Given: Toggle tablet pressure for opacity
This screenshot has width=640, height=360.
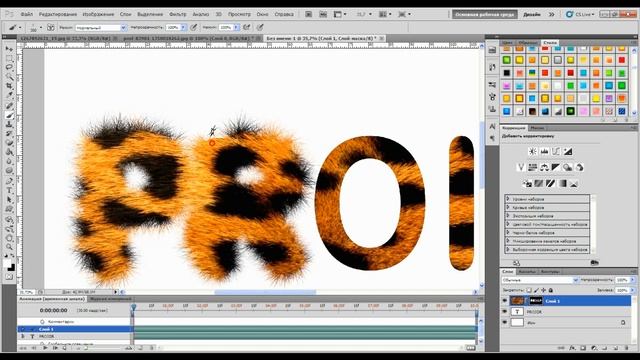Looking at the screenshot, I should 193,27.
